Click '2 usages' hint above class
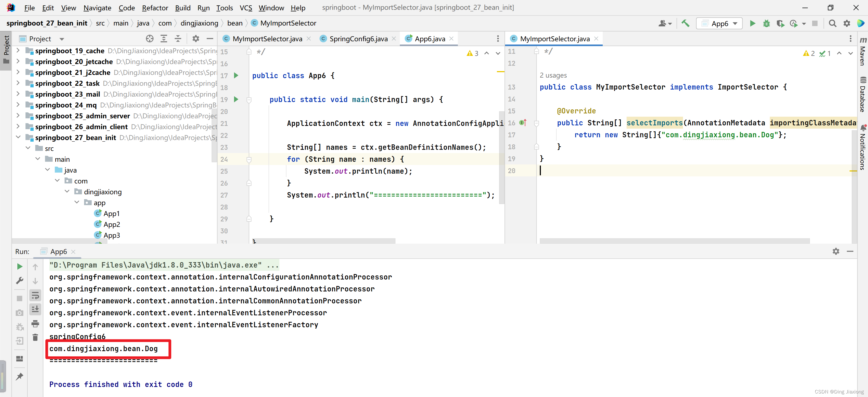Image resolution: width=868 pixels, height=397 pixels. [x=553, y=75]
